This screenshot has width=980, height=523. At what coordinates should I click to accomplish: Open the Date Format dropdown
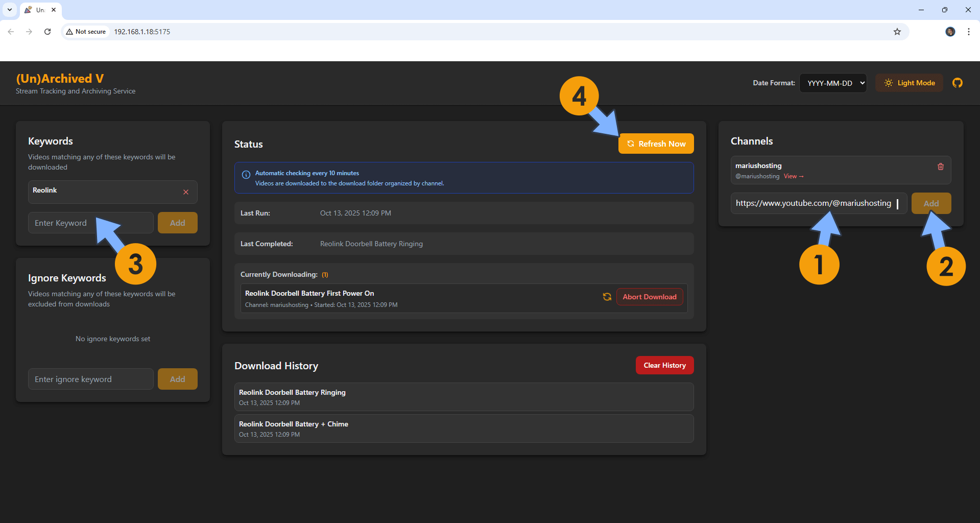tap(832, 83)
